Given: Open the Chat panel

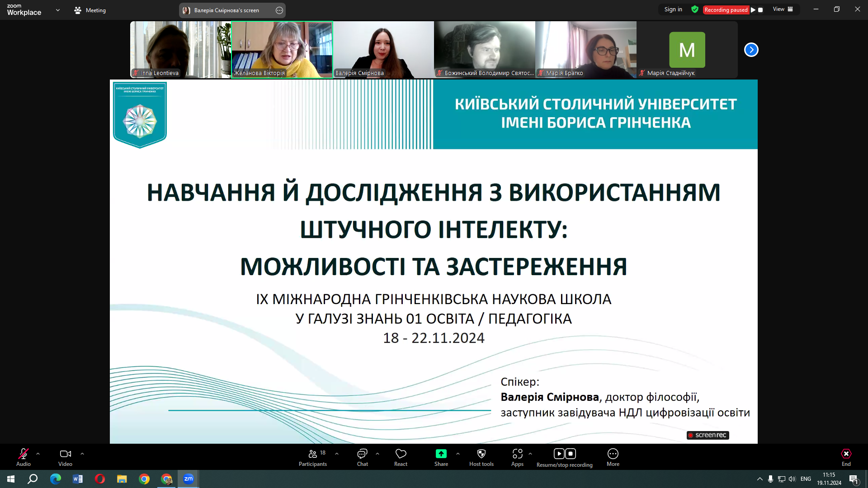Looking at the screenshot, I should tap(362, 454).
